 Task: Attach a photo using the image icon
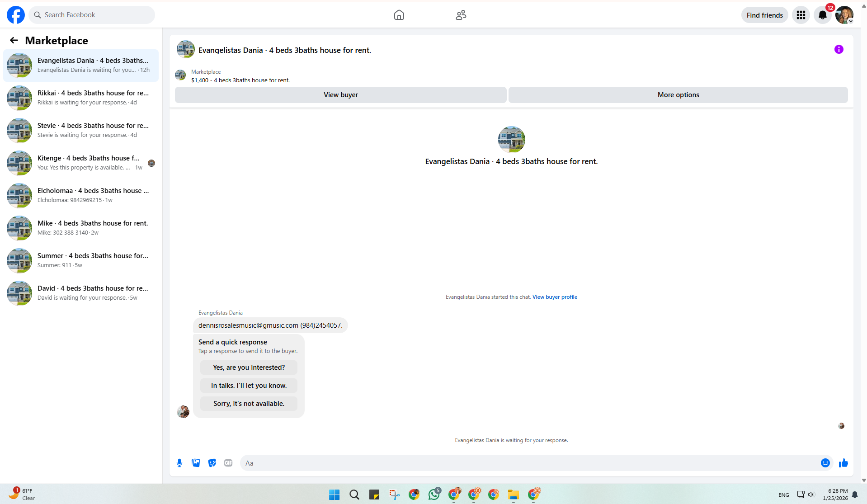point(196,463)
